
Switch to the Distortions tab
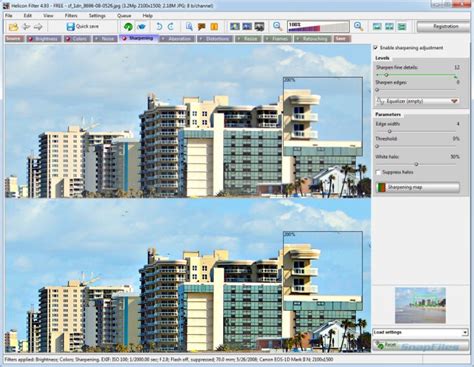coord(214,39)
